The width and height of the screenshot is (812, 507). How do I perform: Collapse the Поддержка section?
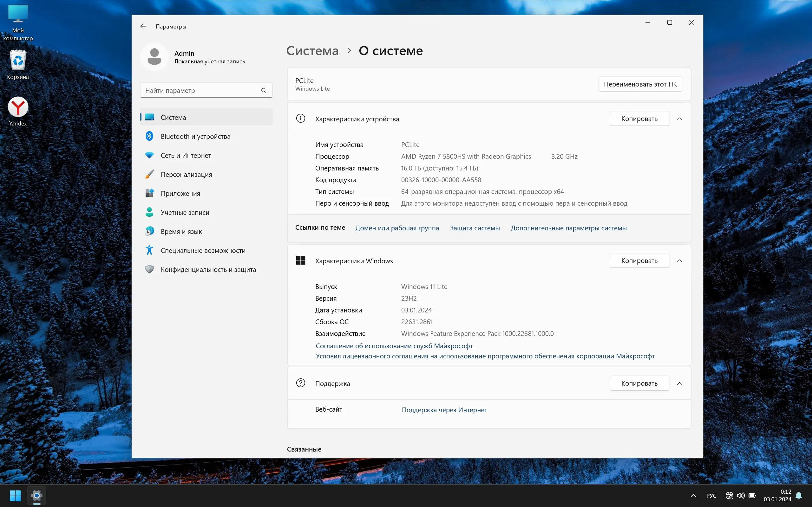[679, 383]
